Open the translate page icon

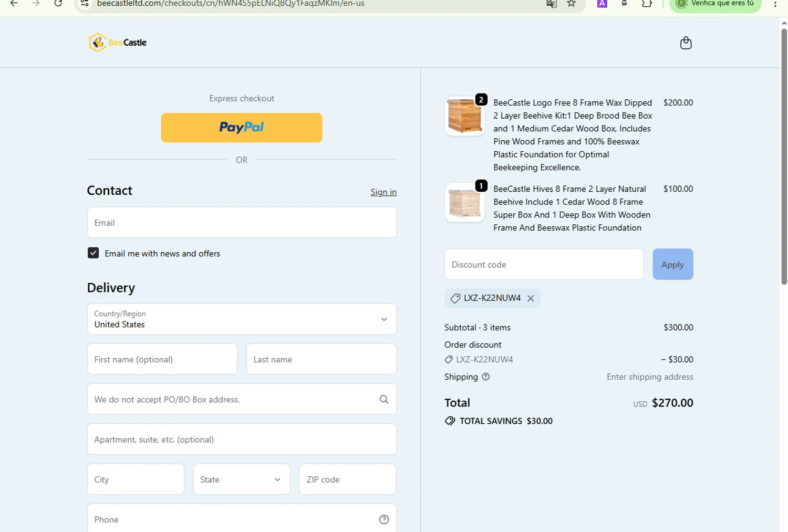tap(551, 4)
